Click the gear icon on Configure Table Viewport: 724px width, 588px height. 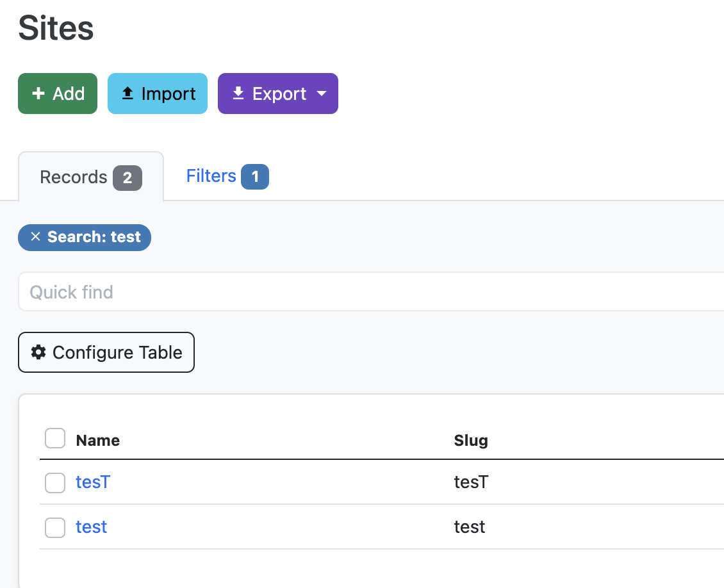pyautogui.click(x=37, y=352)
